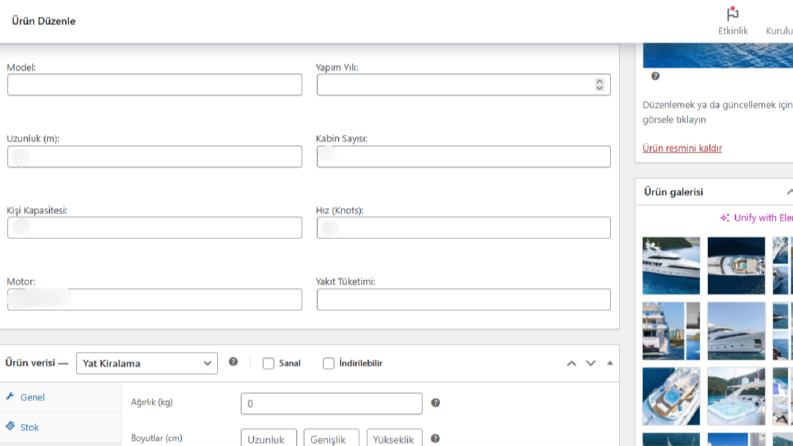Click help icon beside Ağırlık field
This screenshot has height=446, width=793.
(x=435, y=403)
